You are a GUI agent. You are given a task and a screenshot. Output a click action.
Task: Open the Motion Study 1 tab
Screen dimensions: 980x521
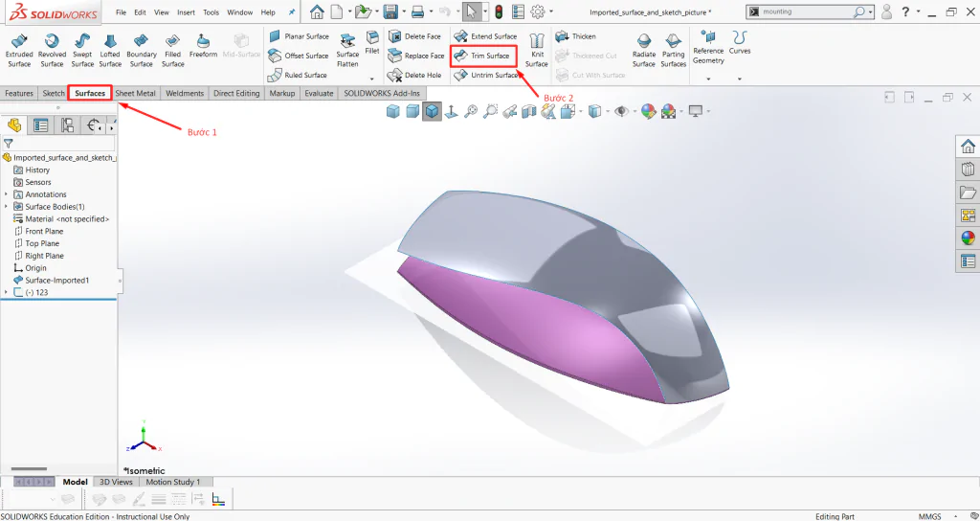pos(173,483)
